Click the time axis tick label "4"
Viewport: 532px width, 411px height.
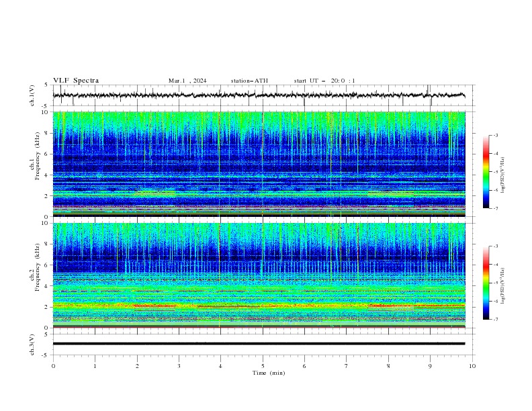click(x=220, y=366)
